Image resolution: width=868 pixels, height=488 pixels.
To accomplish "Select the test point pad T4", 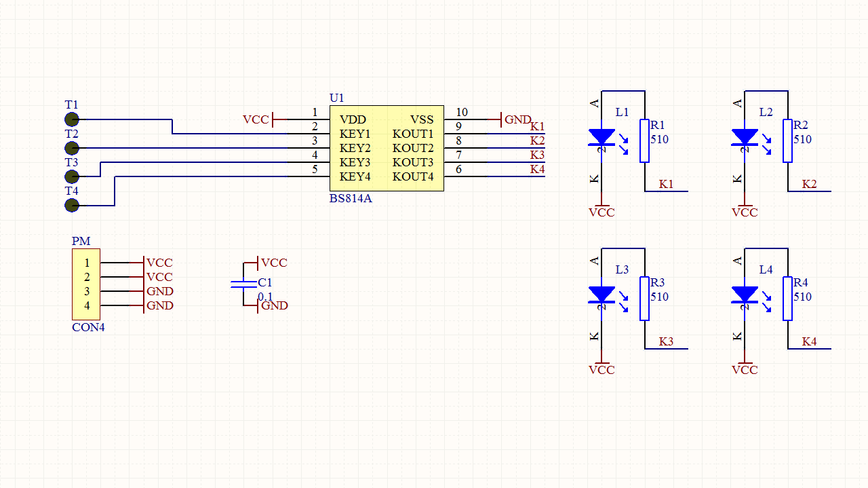I will (71, 205).
